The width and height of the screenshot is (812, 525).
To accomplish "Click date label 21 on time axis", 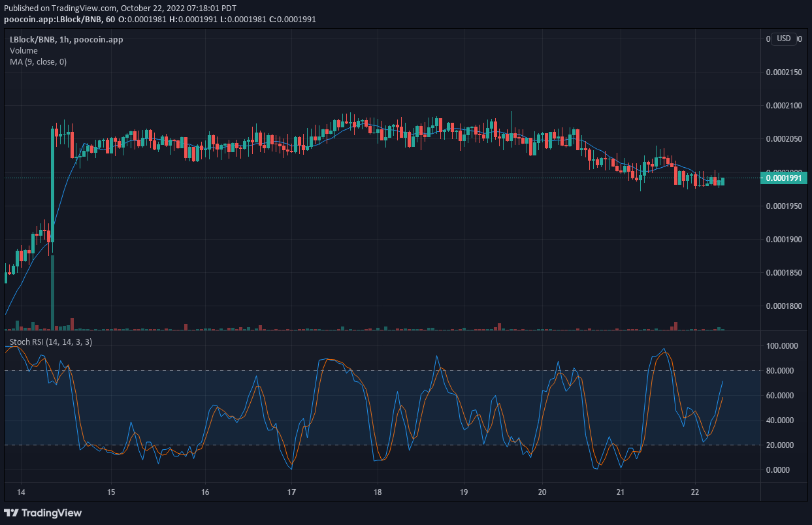I will point(621,492).
